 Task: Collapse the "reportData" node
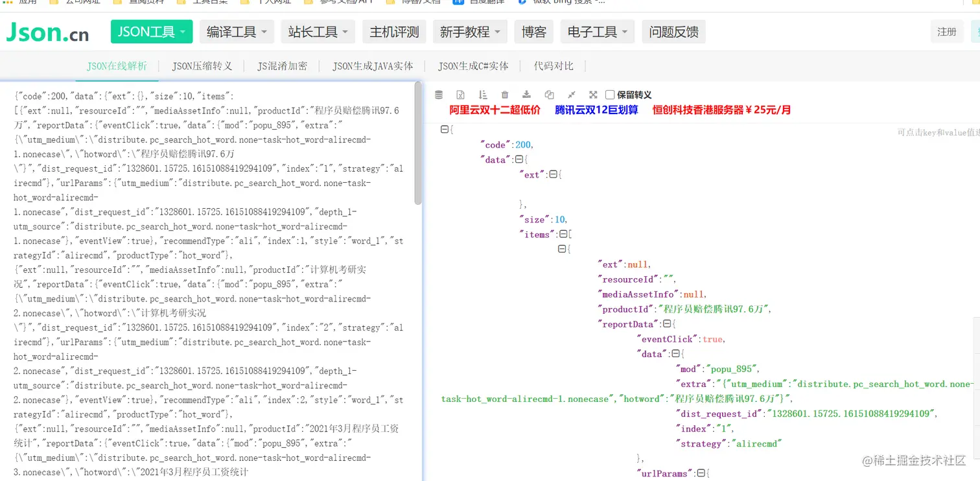(x=668, y=324)
